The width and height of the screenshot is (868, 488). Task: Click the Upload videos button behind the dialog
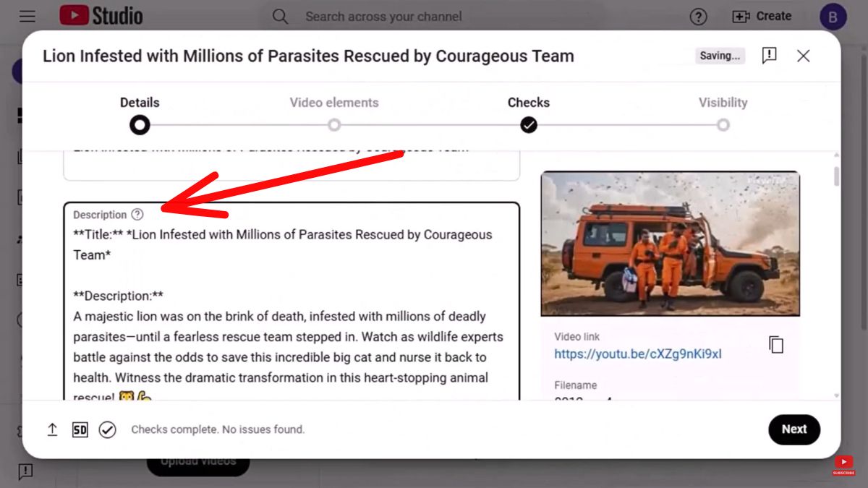pyautogui.click(x=198, y=462)
